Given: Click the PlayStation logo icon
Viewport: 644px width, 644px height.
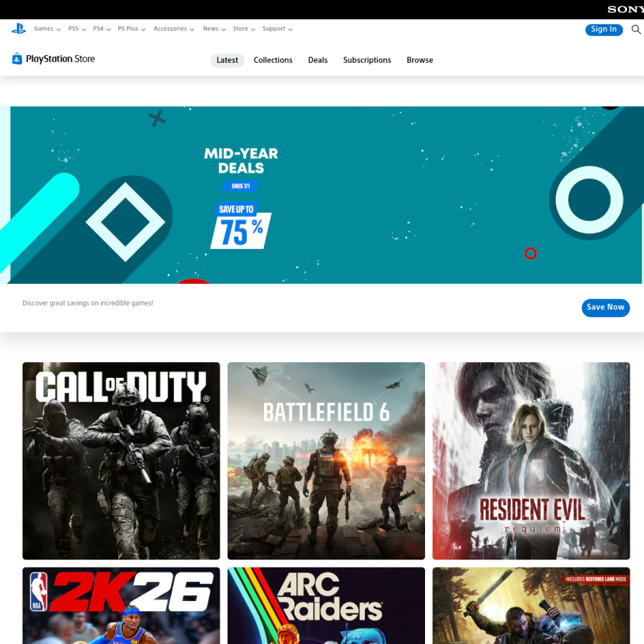Looking at the screenshot, I should 19,29.
